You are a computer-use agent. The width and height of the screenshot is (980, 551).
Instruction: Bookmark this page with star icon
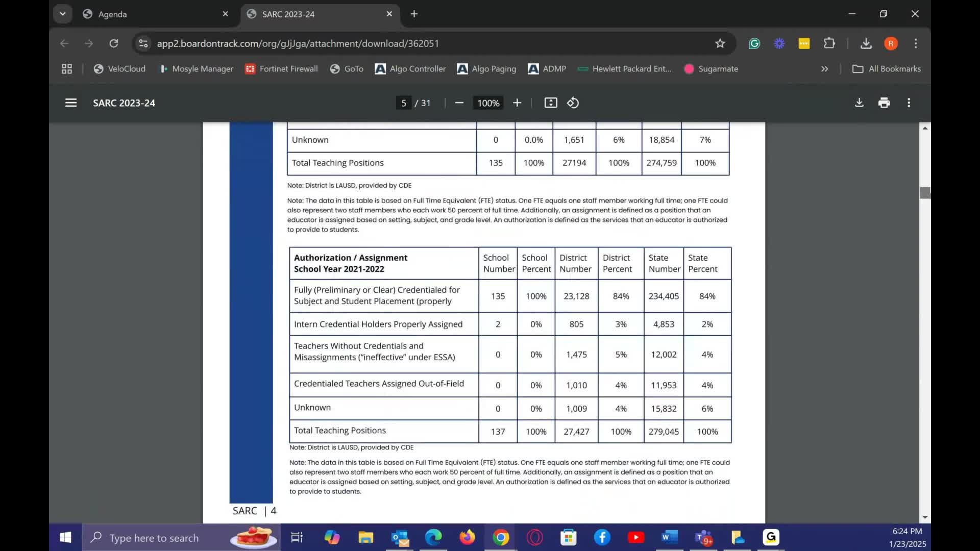[x=720, y=43]
